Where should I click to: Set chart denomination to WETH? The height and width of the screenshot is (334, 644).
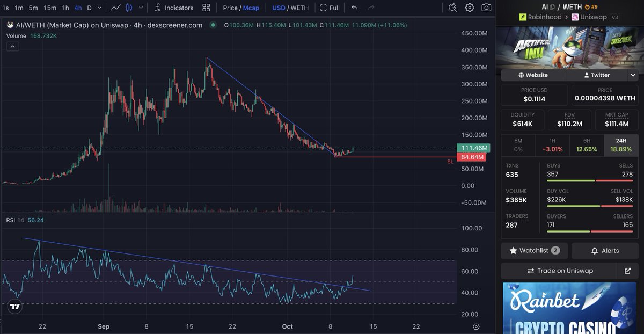tap(299, 8)
